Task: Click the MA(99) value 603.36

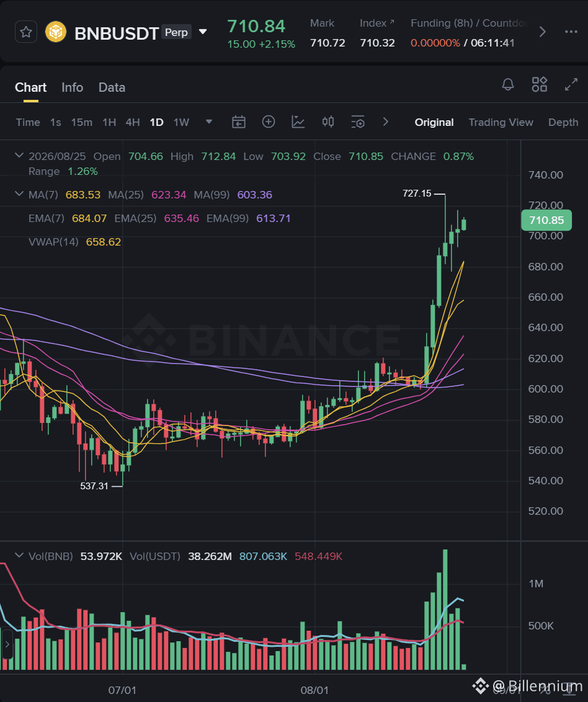Action: tap(254, 195)
